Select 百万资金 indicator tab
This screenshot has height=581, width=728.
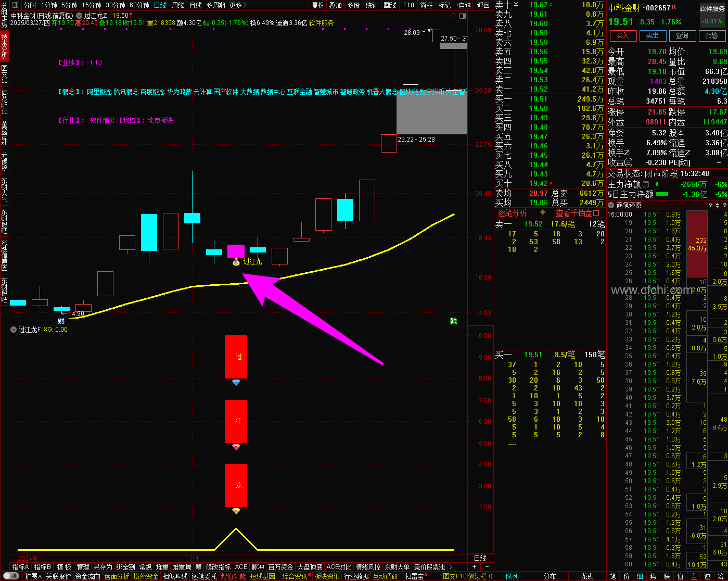(x=281, y=567)
